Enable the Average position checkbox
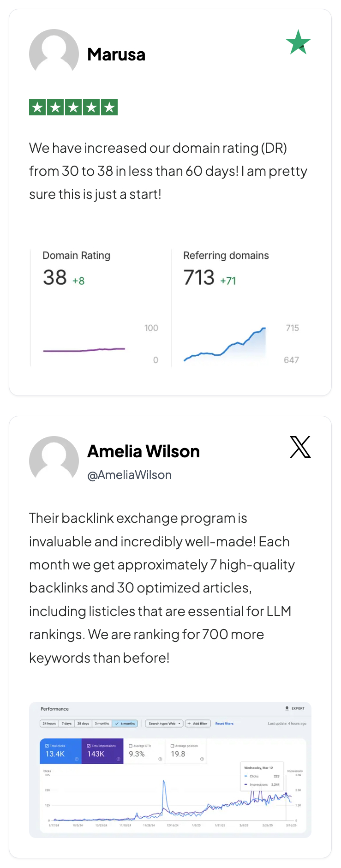This screenshot has height=868, width=341. point(173,746)
